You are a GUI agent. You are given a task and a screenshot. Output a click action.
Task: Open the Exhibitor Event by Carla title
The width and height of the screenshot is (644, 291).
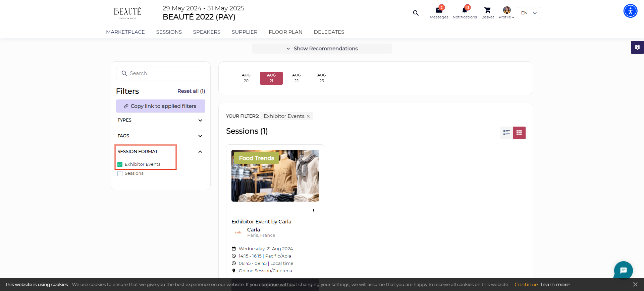(x=261, y=222)
